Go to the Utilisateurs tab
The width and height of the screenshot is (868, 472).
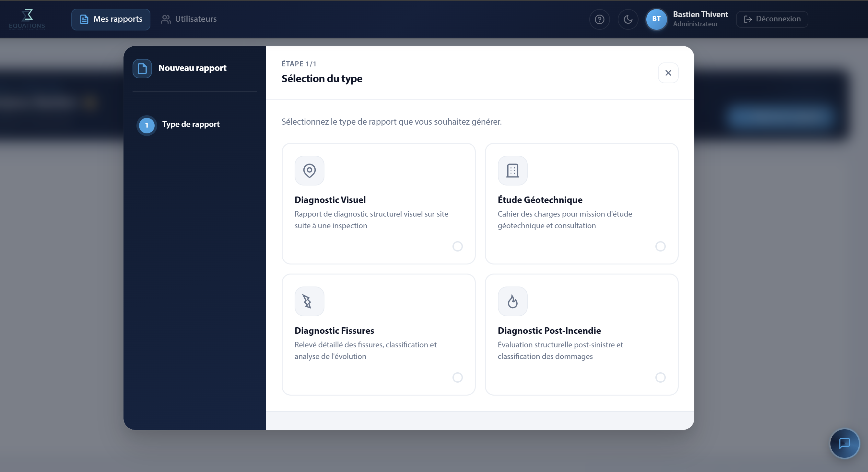[x=189, y=19]
